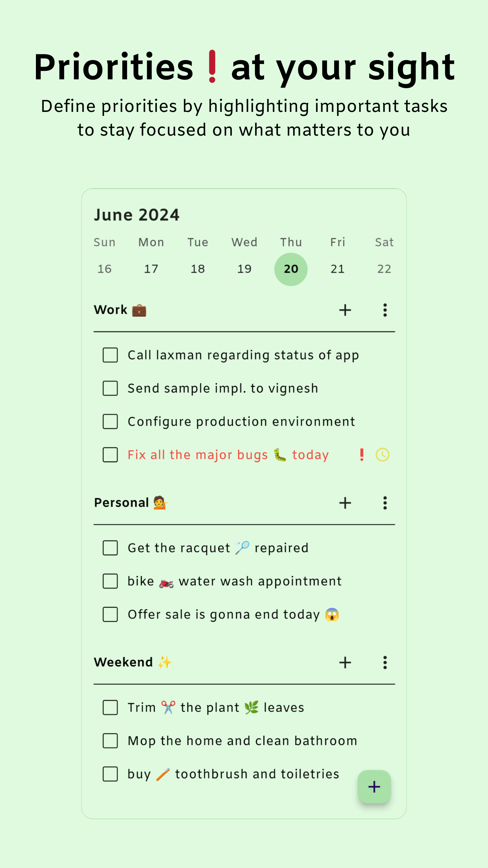Check off Call laxman regarding status task
Image resolution: width=488 pixels, height=868 pixels.
point(110,355)
